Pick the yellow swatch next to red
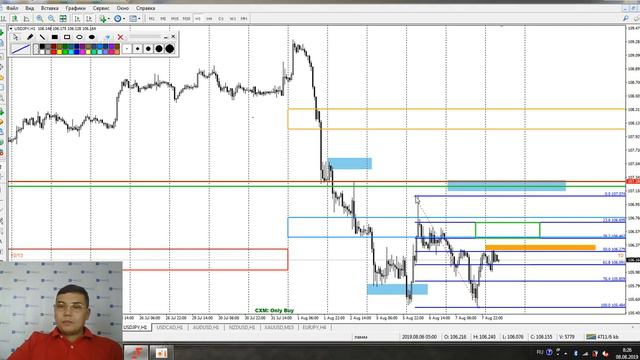 pyautogui.click(x=59, y=52)
